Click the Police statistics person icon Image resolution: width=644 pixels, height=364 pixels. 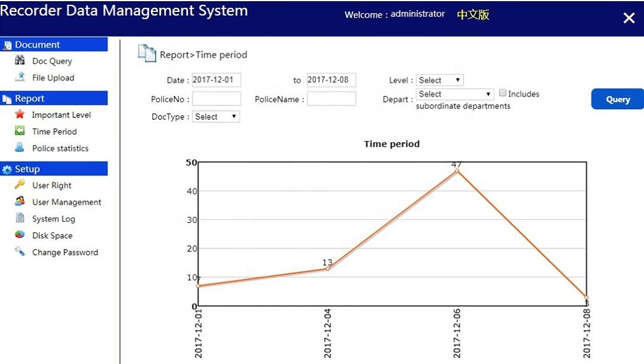(20, 147)
